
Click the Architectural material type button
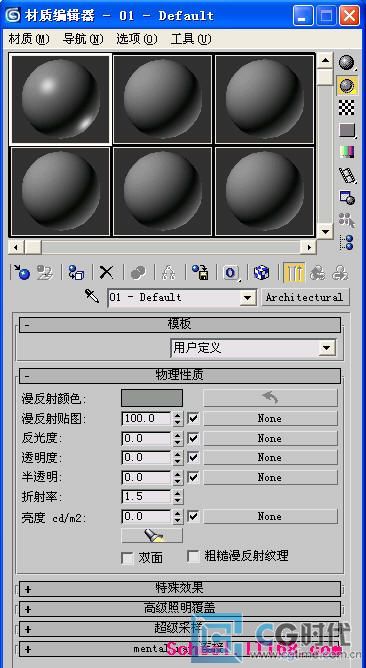click(305, 297)
